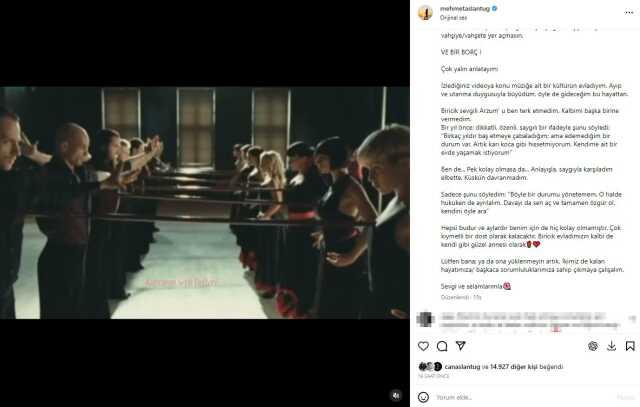The image size is (640, 407).
Task: Click the liker avatars beside canaslantug
Action: (430, 366)
